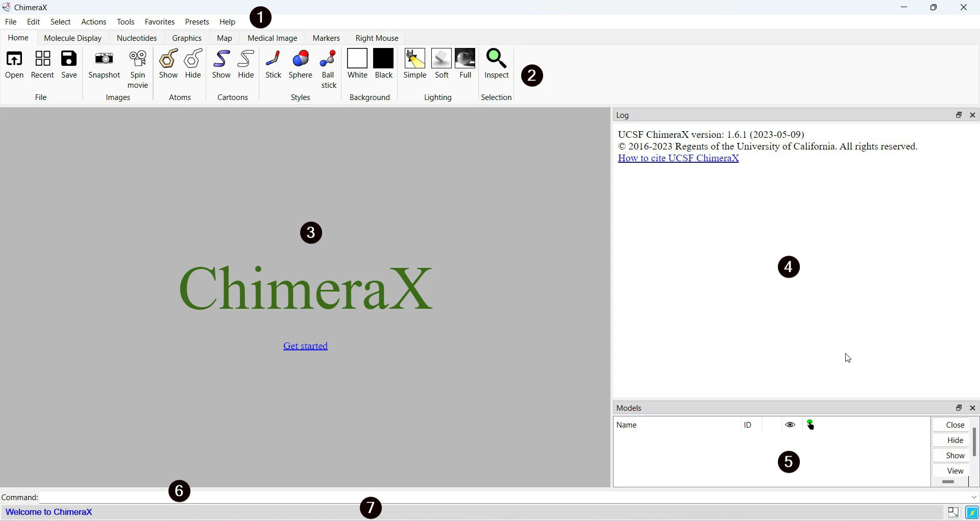
Task: Apply the Ball stick style
Action: (x=329, y=69)
